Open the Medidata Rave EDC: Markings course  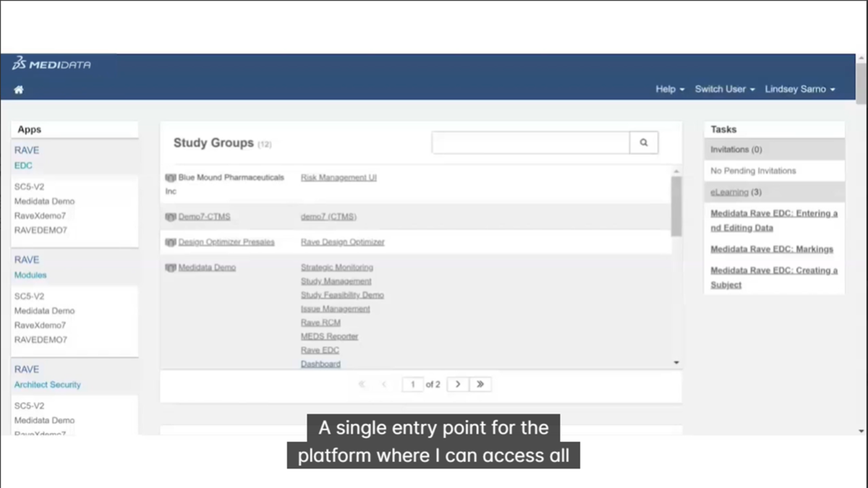click(x=772, y=249)
